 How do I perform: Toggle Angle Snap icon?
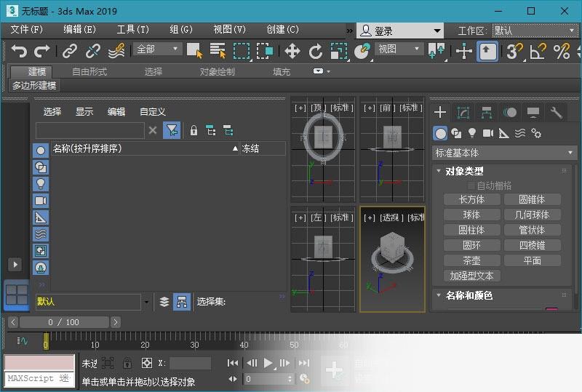pos(538,51)
